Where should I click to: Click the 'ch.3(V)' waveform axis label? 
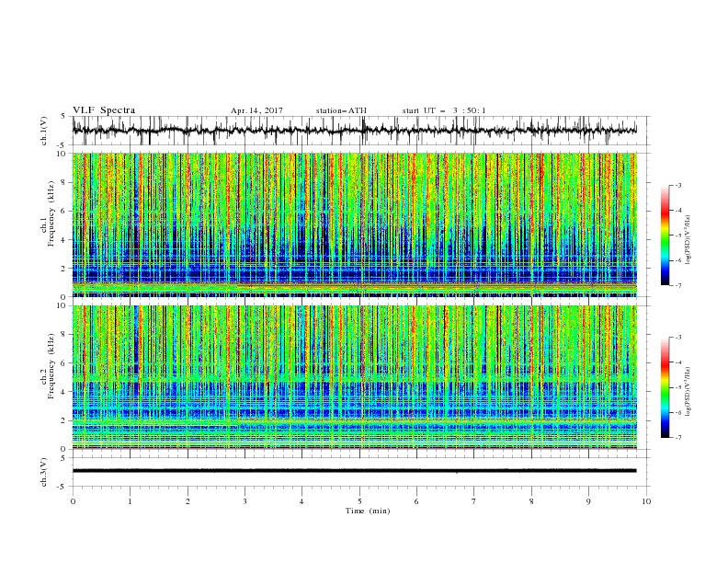(44, 473)
